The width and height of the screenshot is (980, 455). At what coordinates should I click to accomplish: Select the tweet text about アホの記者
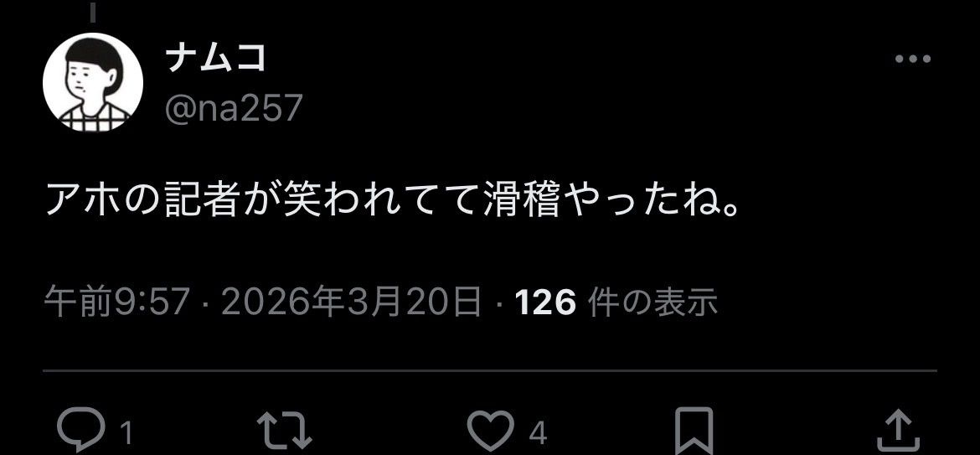393,202
